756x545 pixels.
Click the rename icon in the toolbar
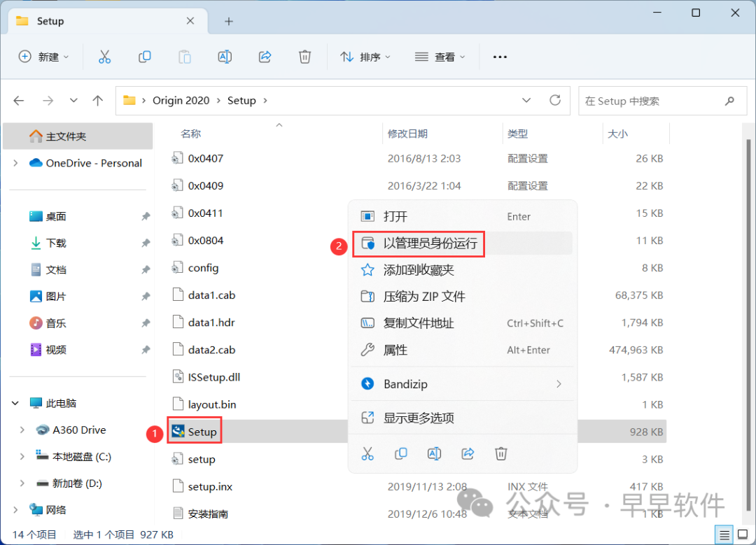pos(225,57)
